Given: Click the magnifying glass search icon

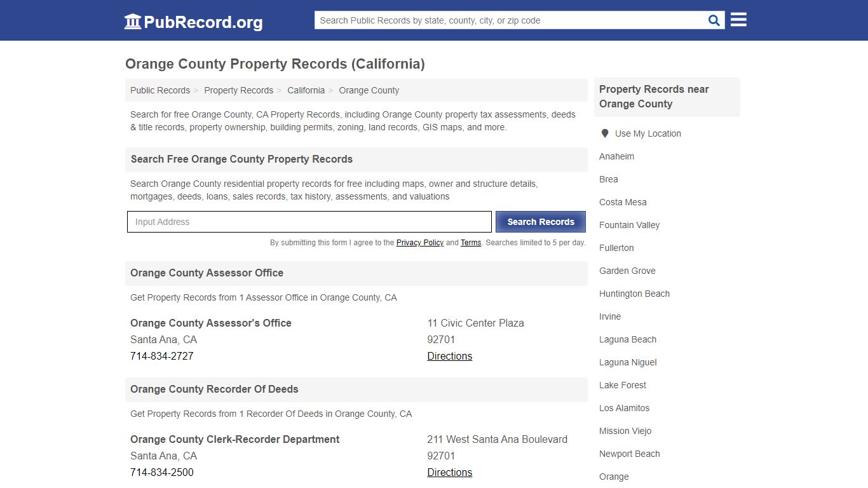Looking at the screenshot, I should click(x=714, y=20).
